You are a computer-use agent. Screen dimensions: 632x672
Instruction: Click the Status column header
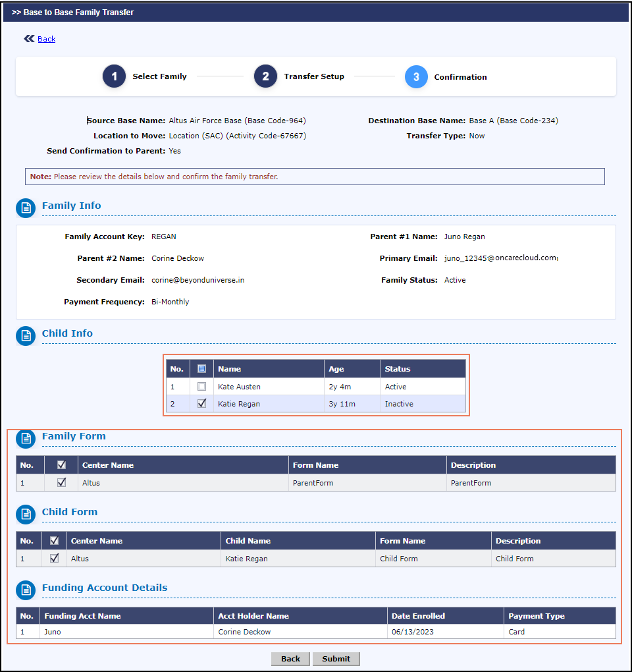coord(423,369)
